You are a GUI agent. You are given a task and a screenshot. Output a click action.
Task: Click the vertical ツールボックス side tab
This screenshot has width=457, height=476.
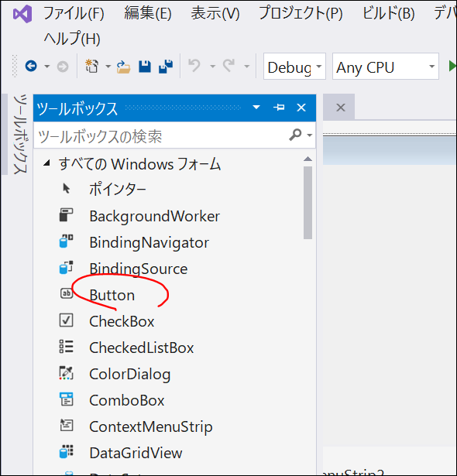20,134
